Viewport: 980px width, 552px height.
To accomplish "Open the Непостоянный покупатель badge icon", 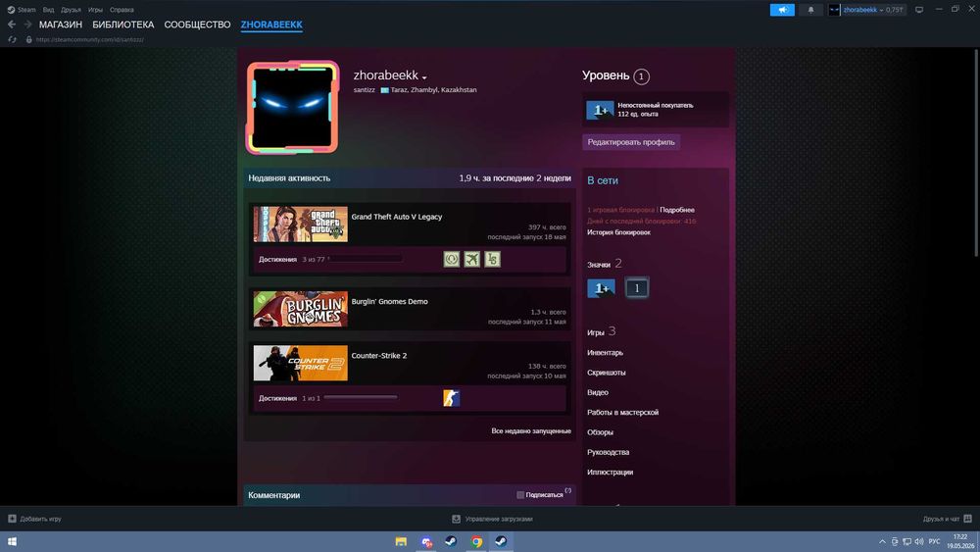I will (x=600, y=110).
